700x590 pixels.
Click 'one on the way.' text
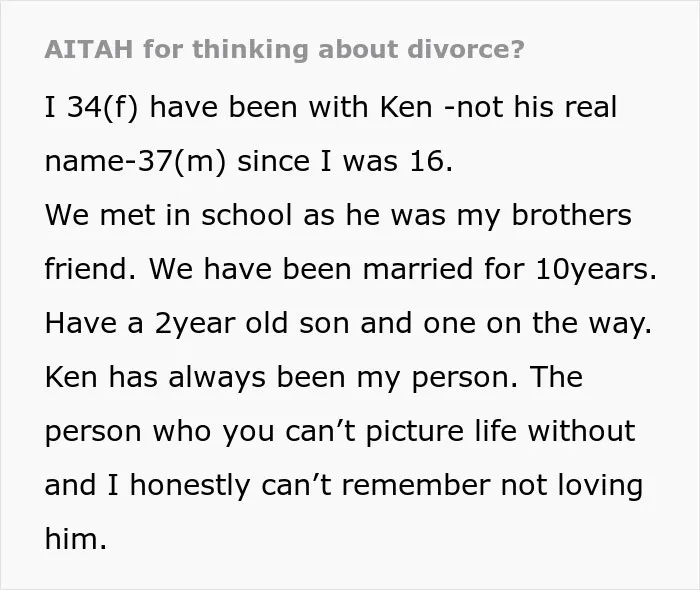point(538,324)
